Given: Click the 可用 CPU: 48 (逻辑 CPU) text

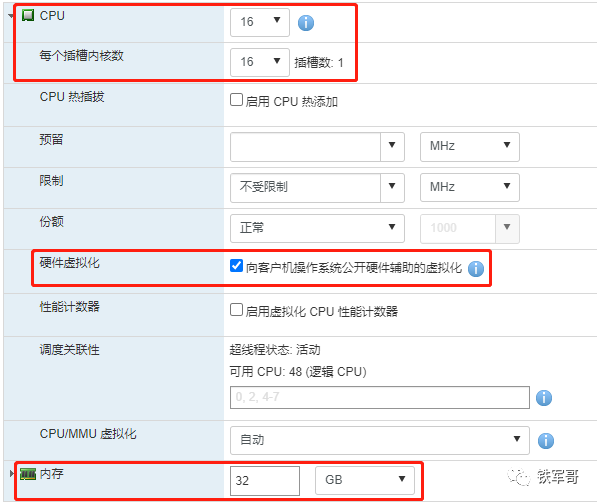Looking at the screenshot, I should (298, 372).
